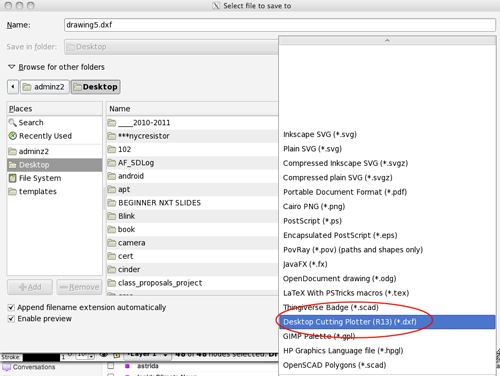Viewport: 500px width, 376px height.
Task: Choose PovRay (*.pov) format
Action: [x=387, y=250]
